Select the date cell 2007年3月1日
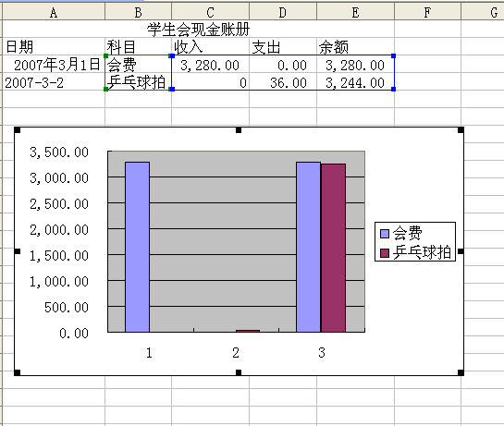504x426 pixels. 54,65
